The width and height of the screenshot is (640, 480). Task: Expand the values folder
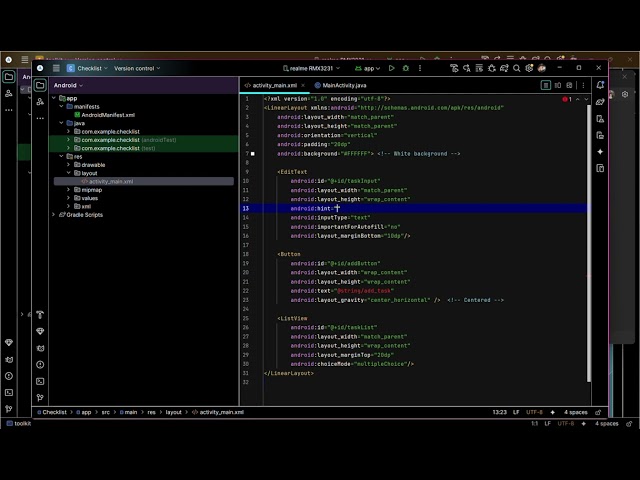click(x=69, y=198)
